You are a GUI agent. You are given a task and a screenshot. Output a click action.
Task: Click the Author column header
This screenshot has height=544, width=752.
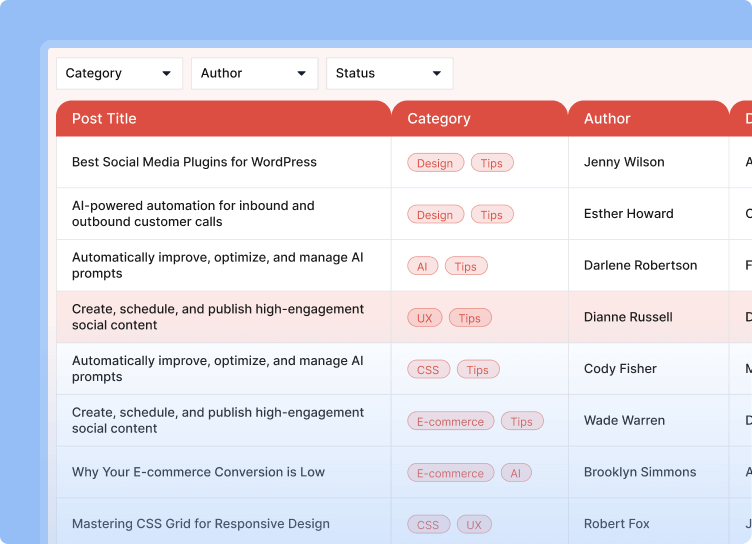(607, 118)
